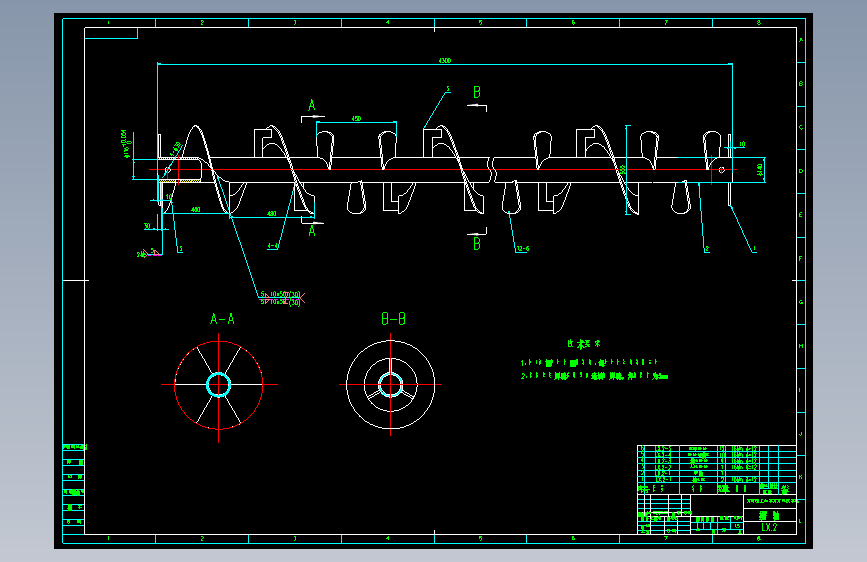Select the 10x50(30) weld symbol annotation
This screenshot has height=562, width=867.
pos(282,298)
